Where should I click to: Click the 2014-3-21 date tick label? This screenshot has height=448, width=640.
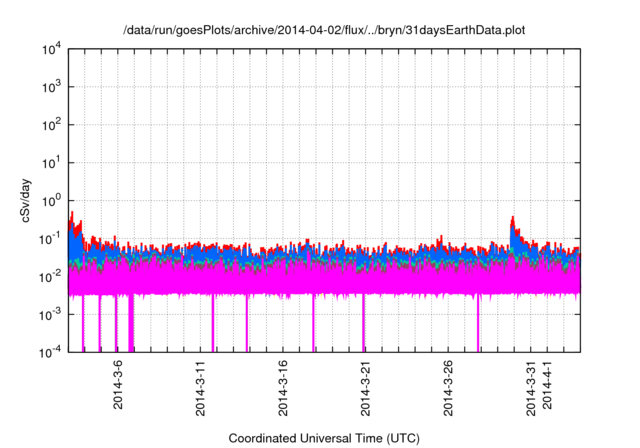point(365,388)
